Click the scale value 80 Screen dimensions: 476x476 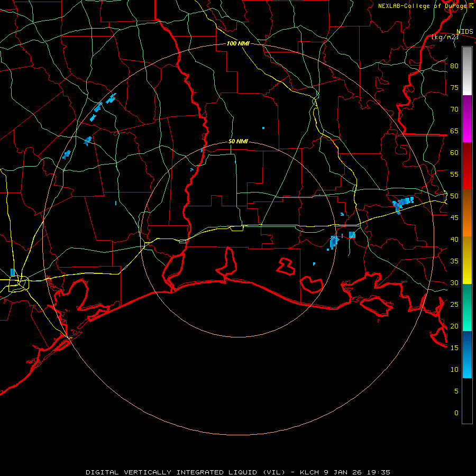(454, 66)
